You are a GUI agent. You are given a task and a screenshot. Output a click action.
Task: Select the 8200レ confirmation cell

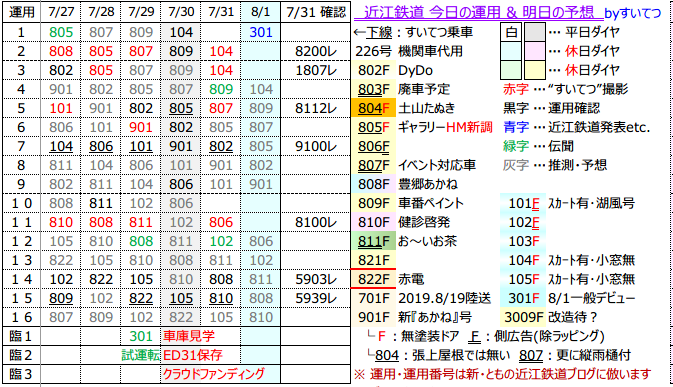[x=315, y=51]
